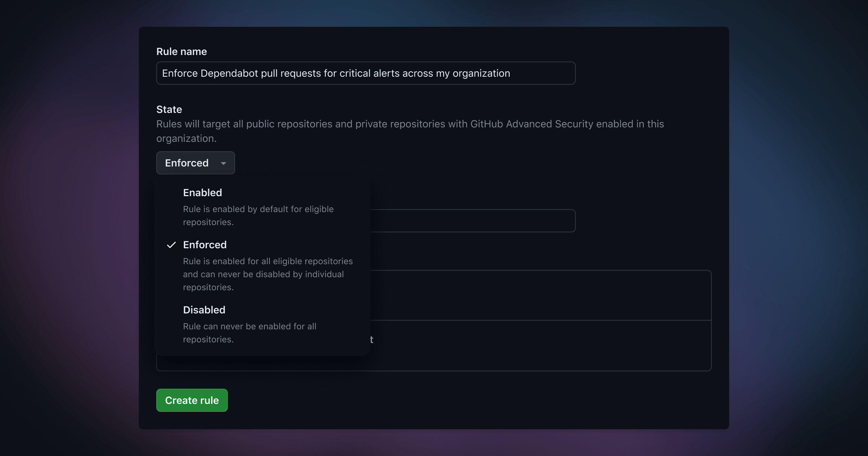Click Create rule button
868x456 pixels.
click(x=192, y=400)
